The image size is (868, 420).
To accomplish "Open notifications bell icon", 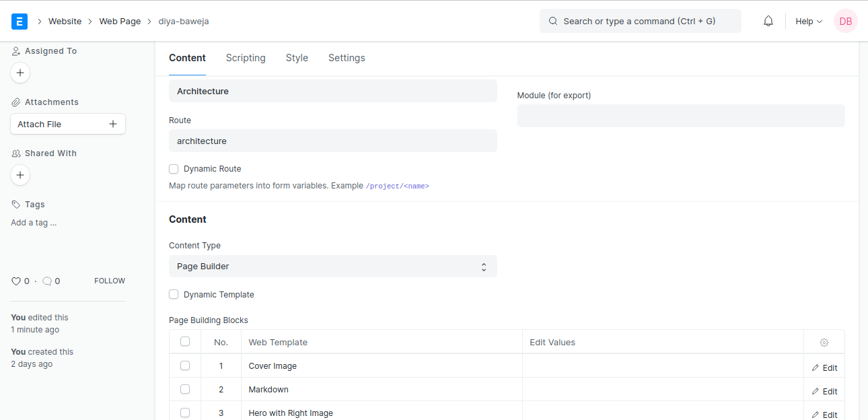I will tap(768, 21).
